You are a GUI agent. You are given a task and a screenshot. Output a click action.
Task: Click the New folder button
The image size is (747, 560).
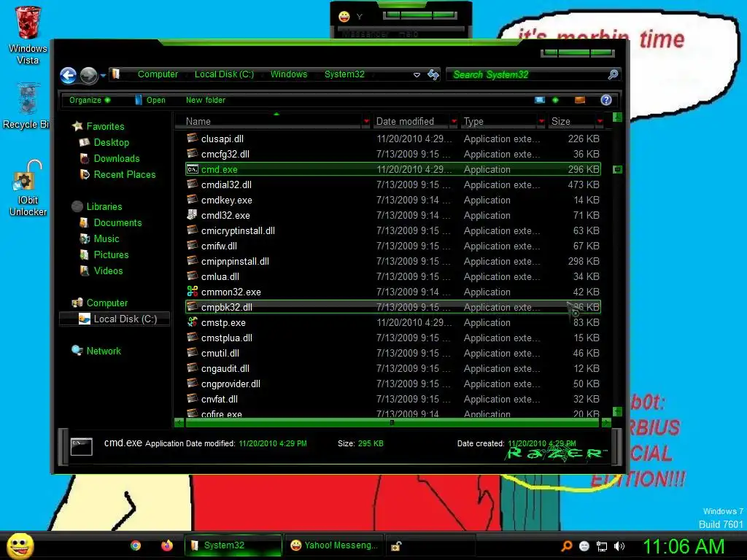pyautogui.click(x=205, y=100)
